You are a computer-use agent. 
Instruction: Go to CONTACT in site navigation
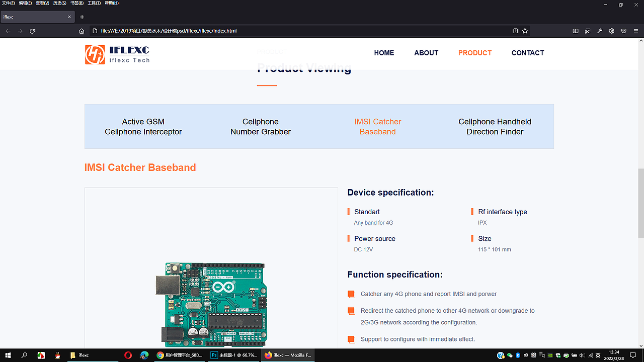pyautogui.click(x=528, y=53)
